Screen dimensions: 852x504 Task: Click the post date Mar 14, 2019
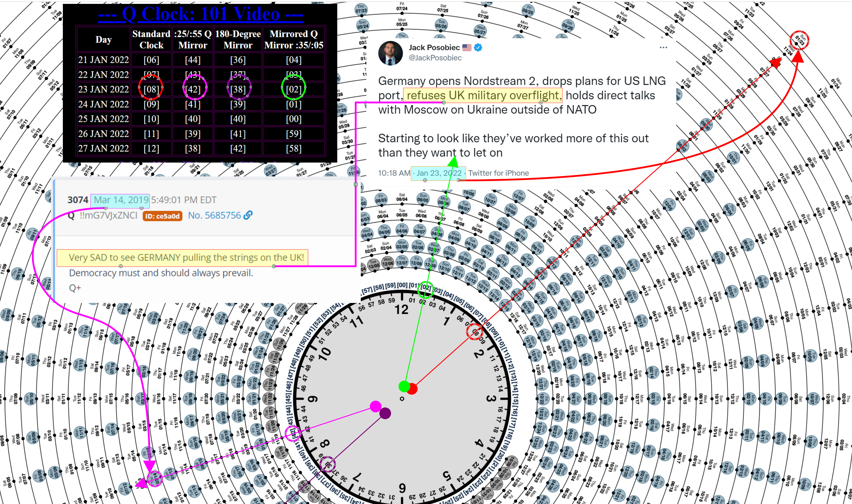pyautogui.click(x=121, y=200)
